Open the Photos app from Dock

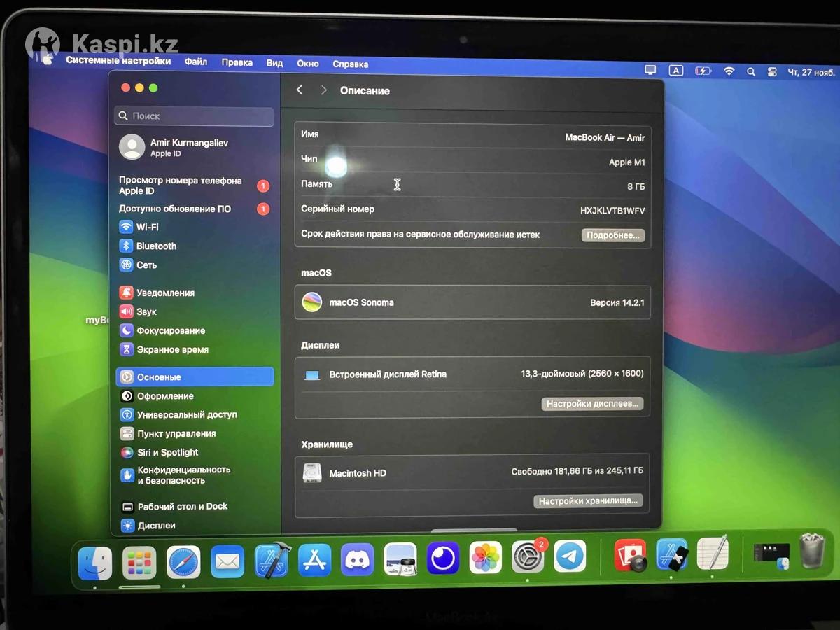coord(485,558)
